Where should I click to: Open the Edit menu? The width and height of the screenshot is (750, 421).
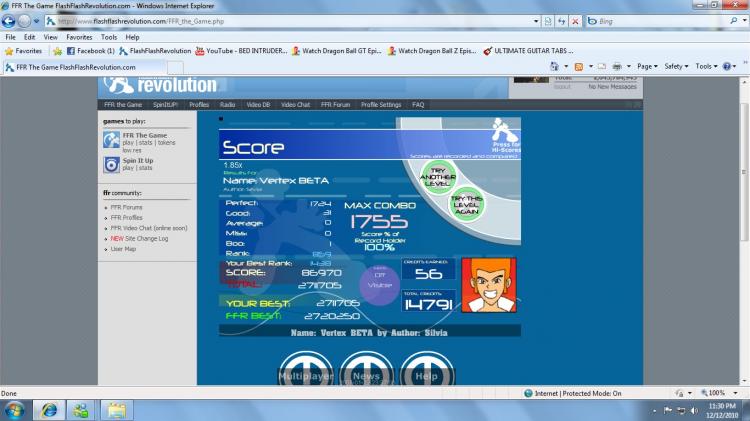point(30,37)
